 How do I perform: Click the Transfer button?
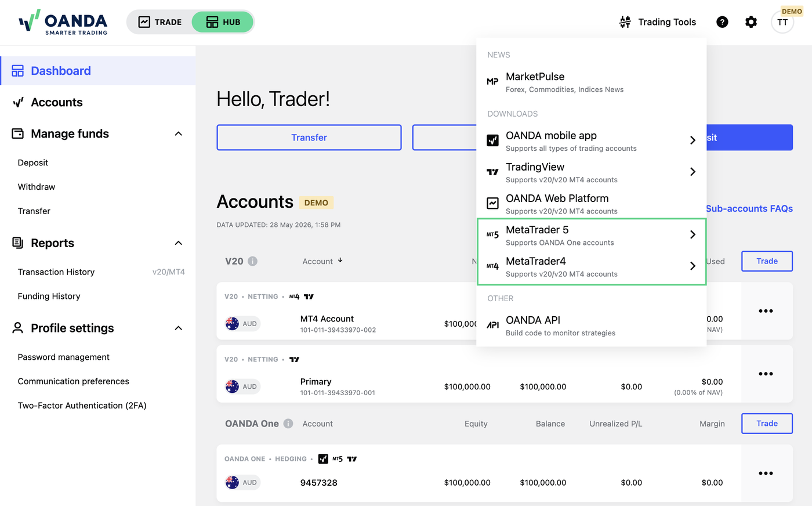click(x=309, y=138)
